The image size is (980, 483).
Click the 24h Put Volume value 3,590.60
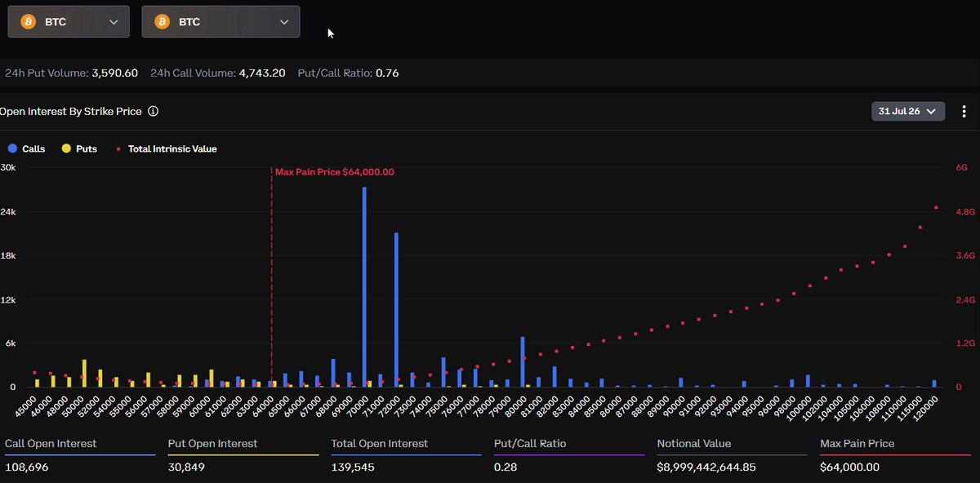tap(114, 73)
